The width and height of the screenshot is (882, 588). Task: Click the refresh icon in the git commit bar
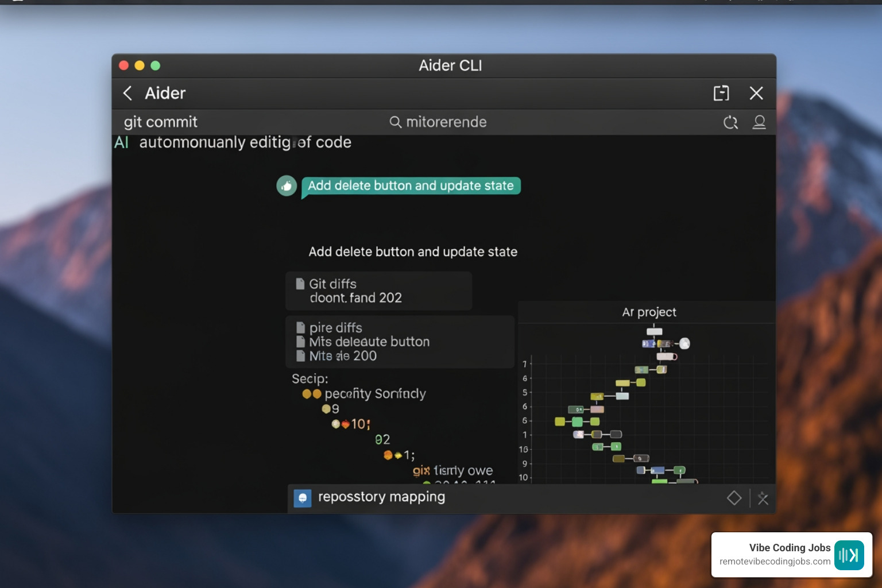(730, 122)
